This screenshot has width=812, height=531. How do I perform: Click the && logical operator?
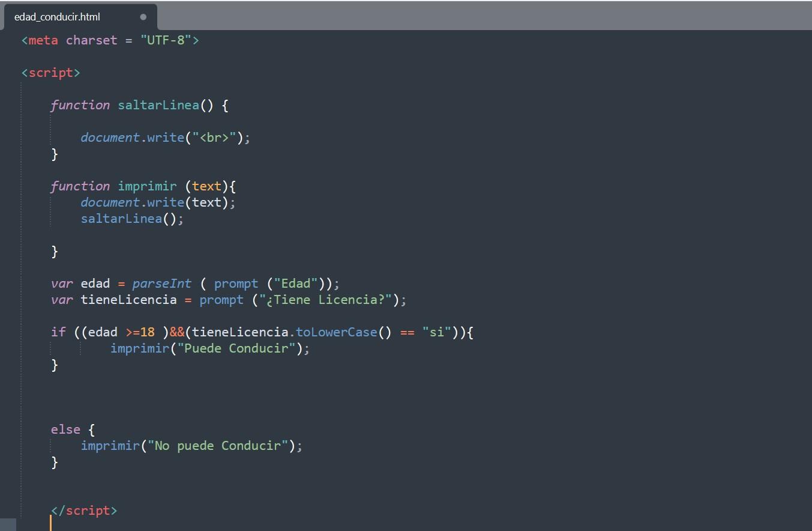tap(177, 332)
